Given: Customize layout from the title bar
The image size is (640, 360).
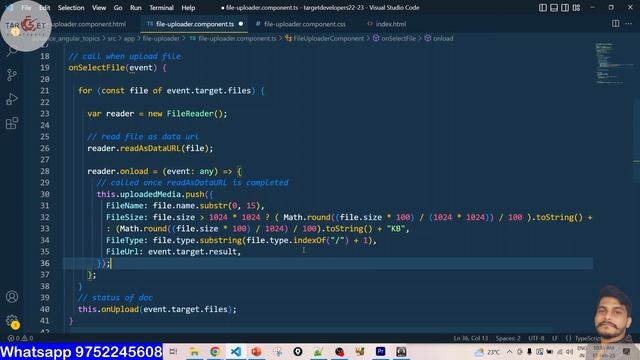Looking at the screenshot, I should pos(576,7).
